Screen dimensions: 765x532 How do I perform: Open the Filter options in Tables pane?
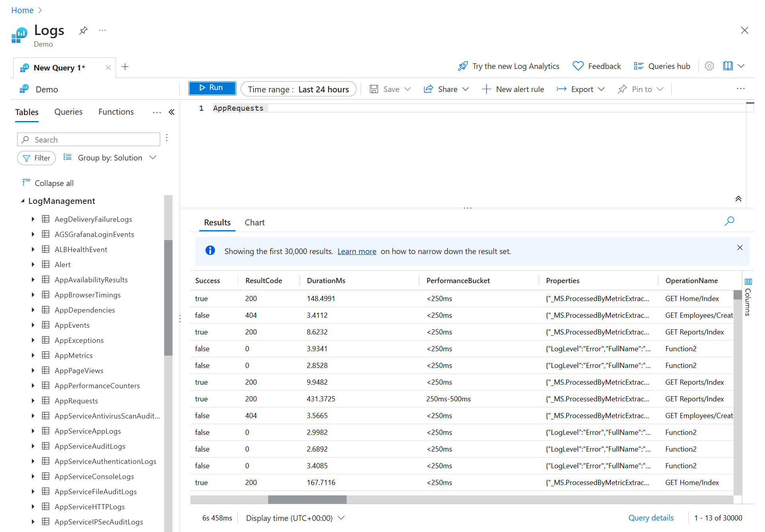pyautogui.click(x=36, y=158)
